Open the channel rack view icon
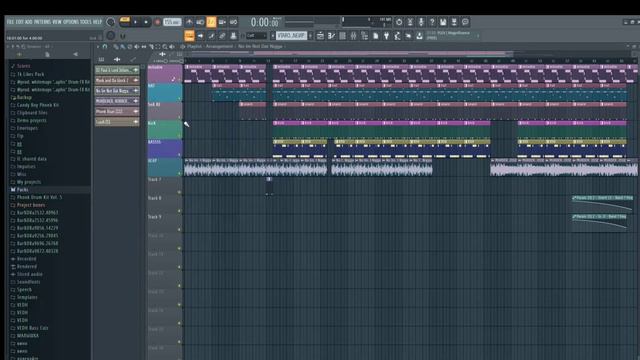This screenshot has width=640, height=360. coord(342,36)
